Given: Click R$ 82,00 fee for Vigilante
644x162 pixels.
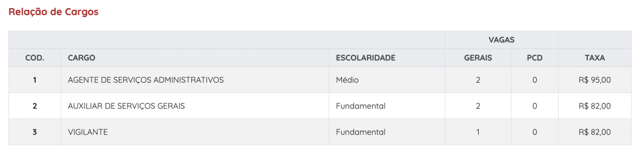Looking at the screenshot, I should coord(595,132).
